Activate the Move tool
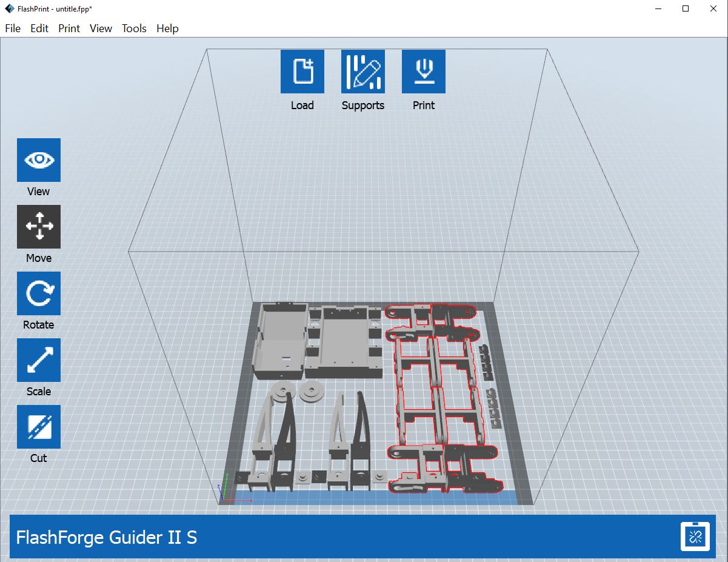Image resolution: width=728 pixels, height=562 pixels. (39, 227)
